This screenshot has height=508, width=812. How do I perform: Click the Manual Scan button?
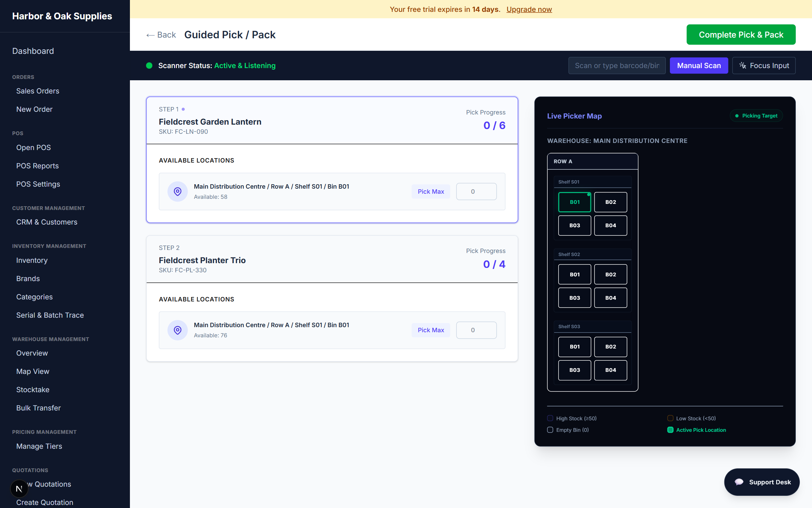699,66
